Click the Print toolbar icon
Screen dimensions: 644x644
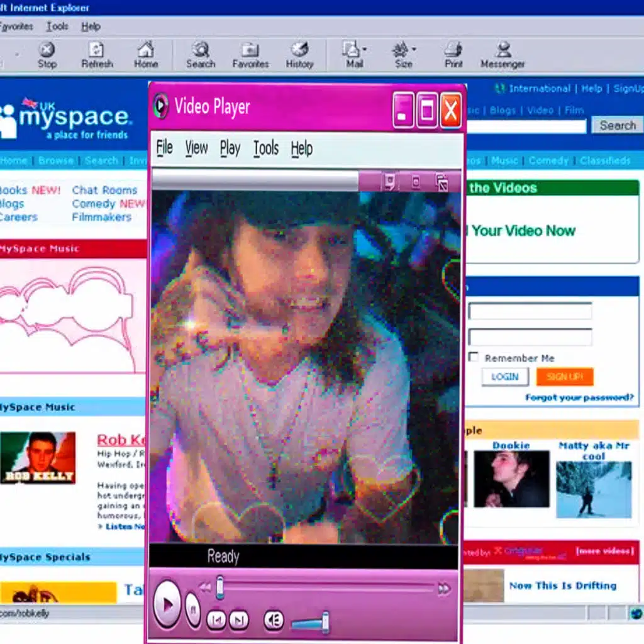453,55
